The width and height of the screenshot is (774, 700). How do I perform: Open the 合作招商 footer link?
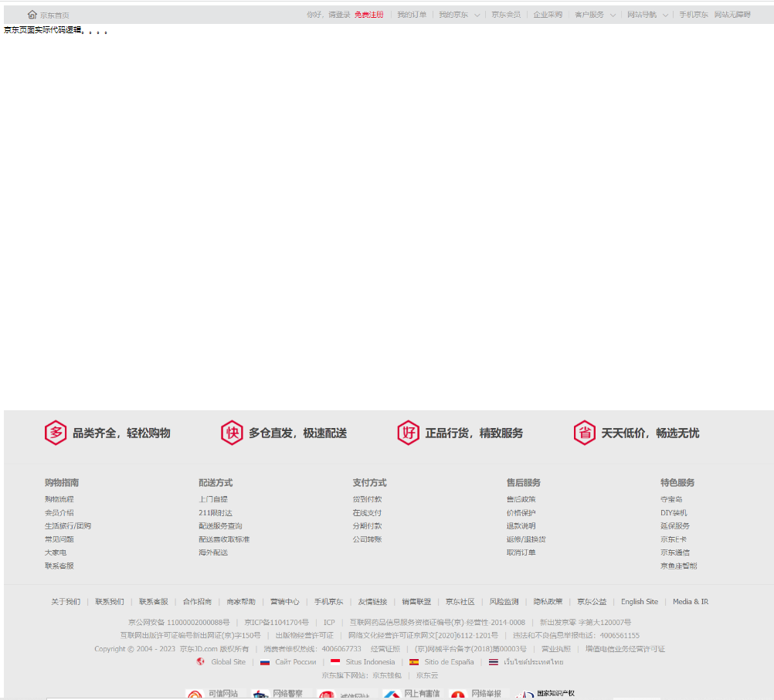point(198,601)
